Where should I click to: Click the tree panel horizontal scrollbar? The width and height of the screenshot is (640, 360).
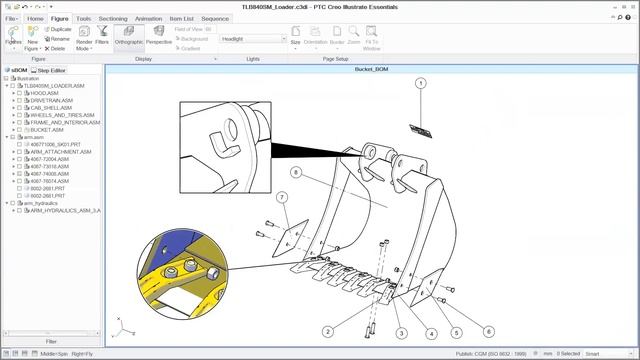point(51,333)
